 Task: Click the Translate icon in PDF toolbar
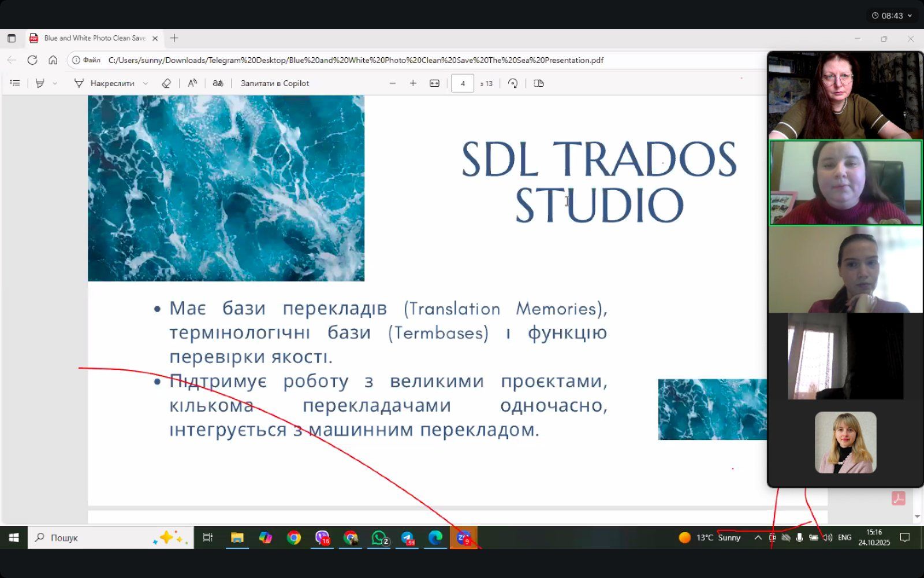(218, 83)
